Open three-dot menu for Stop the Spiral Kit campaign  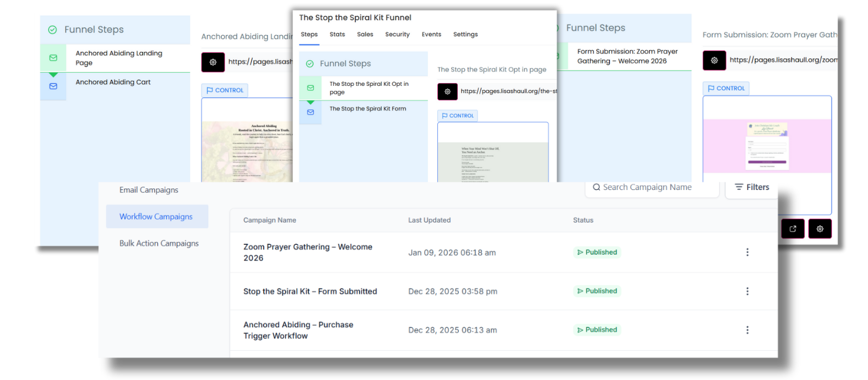click(x=747, y=291)
